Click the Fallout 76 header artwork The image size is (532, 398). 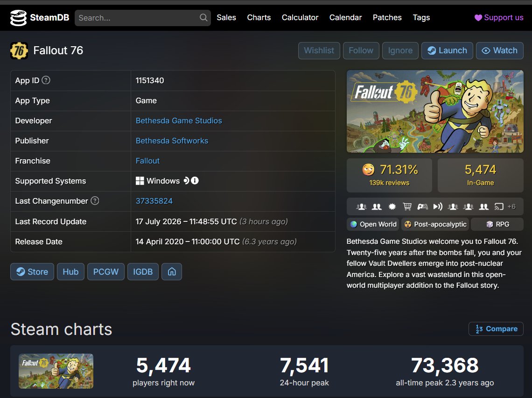[x=435, y=111]
